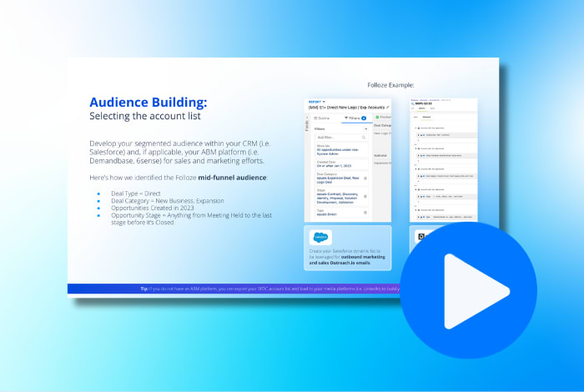This screenshot has height=392, width=584.
Task: Click the Outline tab list icon
Action: click(316, 118)
